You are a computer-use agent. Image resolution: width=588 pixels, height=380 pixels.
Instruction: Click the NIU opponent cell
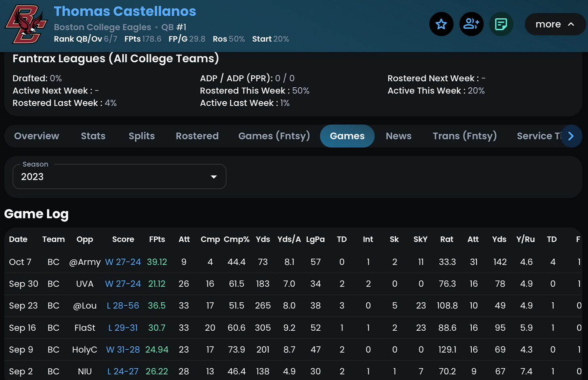85,372
